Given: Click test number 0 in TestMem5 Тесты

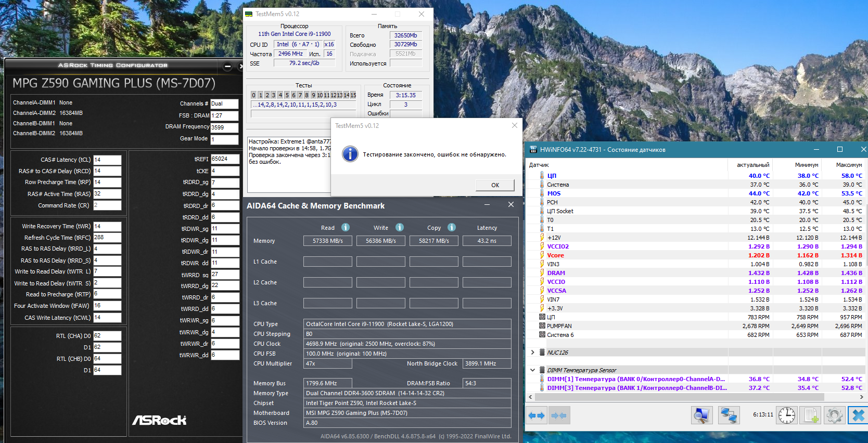Looking at the screenshot, I should pyautogui.click(x=254, y=95).
